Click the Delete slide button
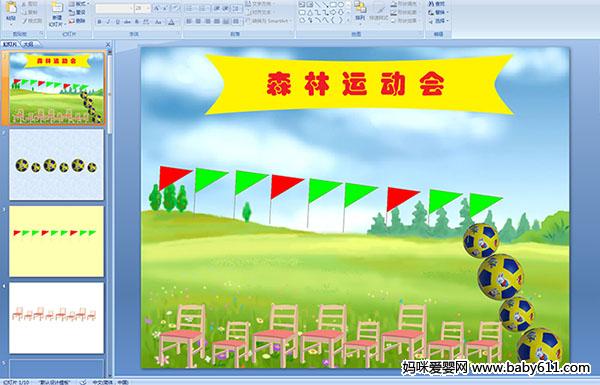 (77, 21)
